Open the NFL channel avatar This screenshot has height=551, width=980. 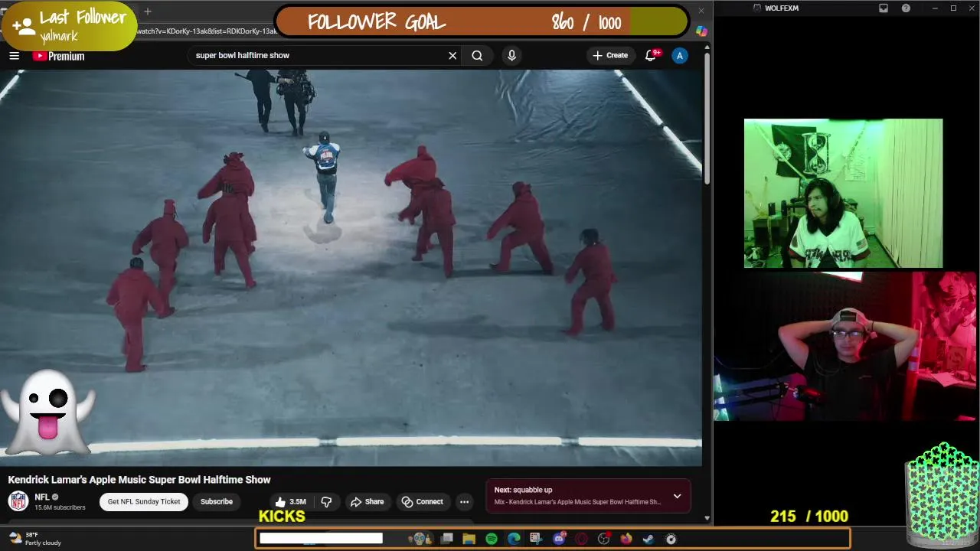(x=18, y=501)
